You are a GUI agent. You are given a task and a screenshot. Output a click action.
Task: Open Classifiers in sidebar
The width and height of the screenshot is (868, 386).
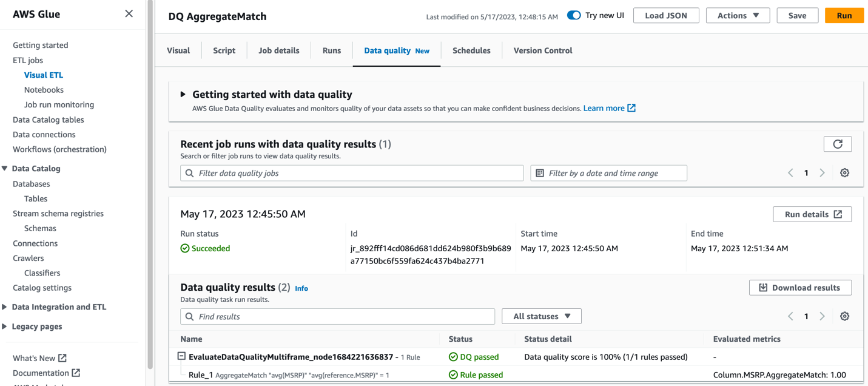42,273
